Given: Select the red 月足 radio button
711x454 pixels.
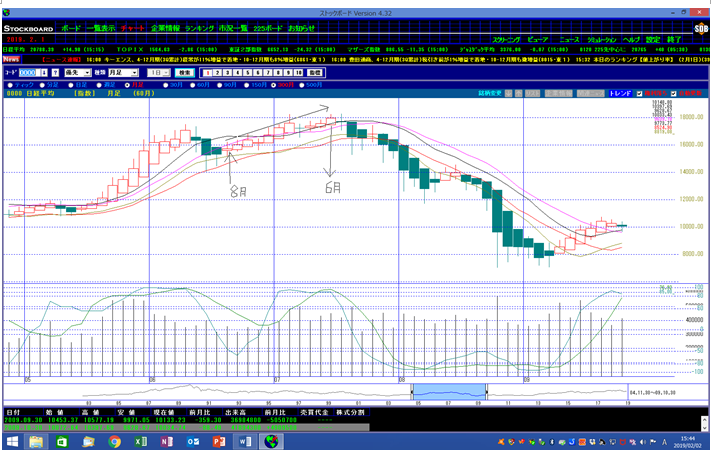Looking at the screenshot, I should 127,85.
